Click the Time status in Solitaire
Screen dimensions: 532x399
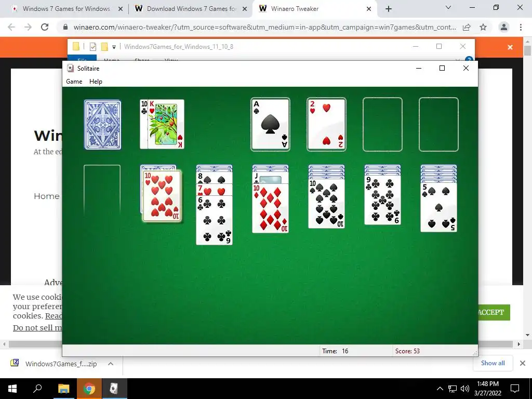coord(335,351)
